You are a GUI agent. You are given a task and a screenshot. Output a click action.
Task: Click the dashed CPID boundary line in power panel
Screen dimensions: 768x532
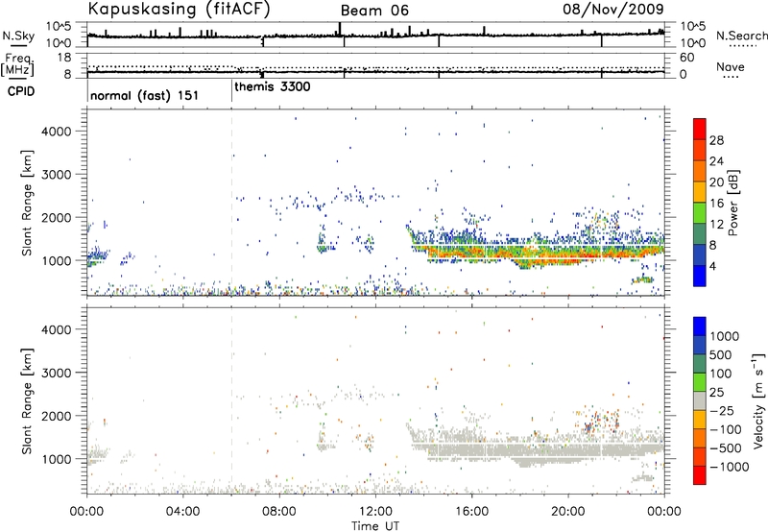(x=231, y=203)
